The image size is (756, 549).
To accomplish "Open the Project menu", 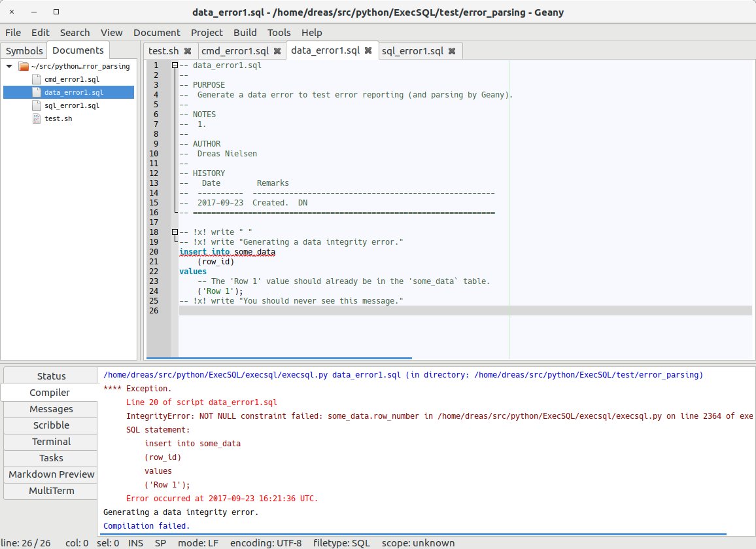I will (x=207, y=32).
